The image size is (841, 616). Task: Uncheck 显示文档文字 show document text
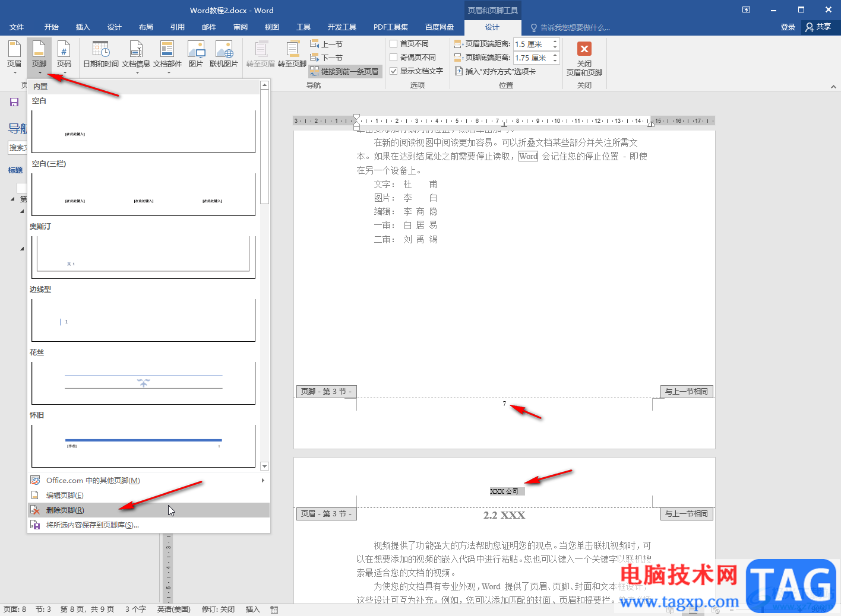coord(393,71)
